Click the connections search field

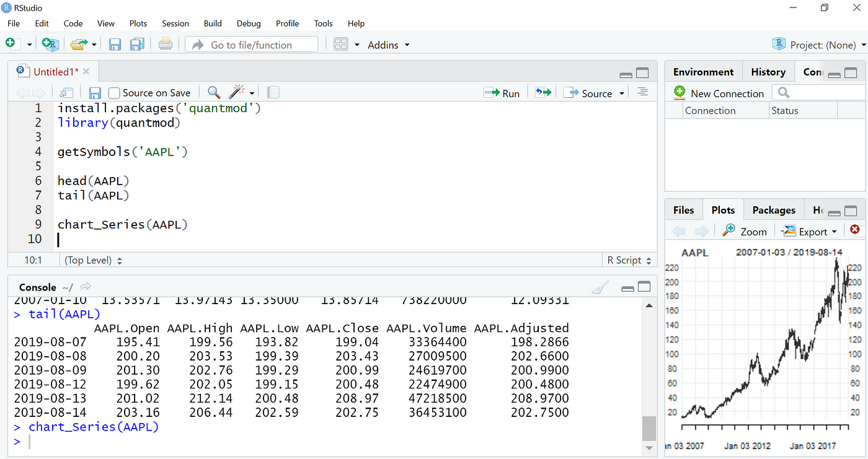click(x=820, y=93)
